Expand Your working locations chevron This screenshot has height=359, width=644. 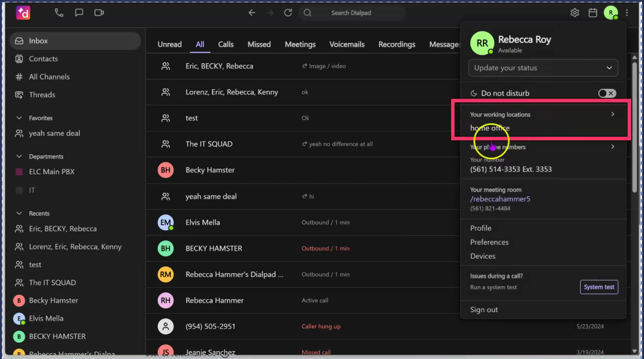point(613,114)
